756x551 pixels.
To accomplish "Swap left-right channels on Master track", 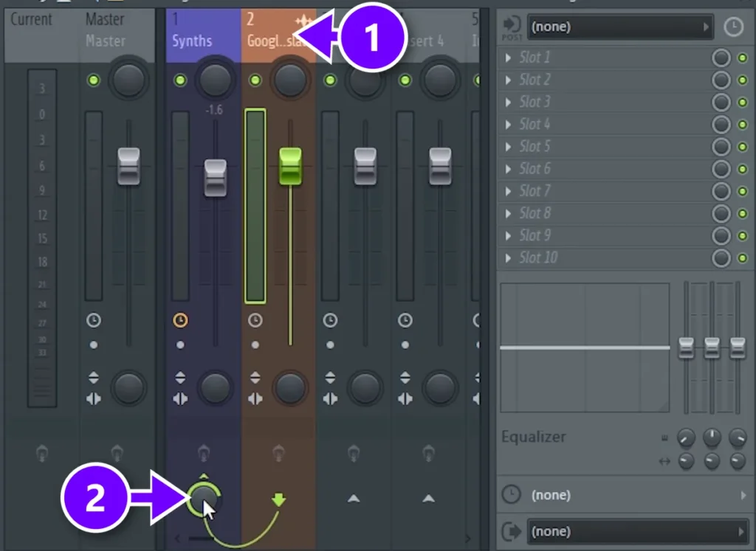I will [94, 399].
